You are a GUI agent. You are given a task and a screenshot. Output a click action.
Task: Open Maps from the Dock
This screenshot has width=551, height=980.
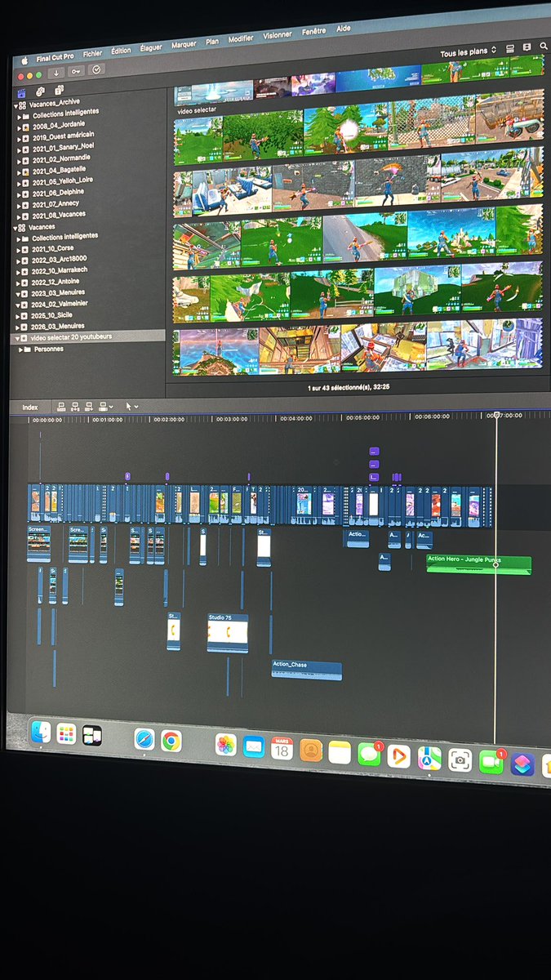pos(429,759)
